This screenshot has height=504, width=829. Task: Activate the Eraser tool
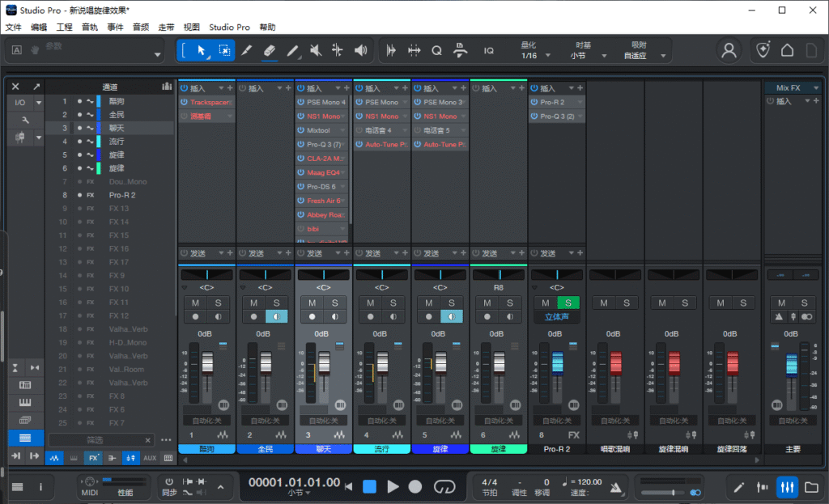pos(269,51)
